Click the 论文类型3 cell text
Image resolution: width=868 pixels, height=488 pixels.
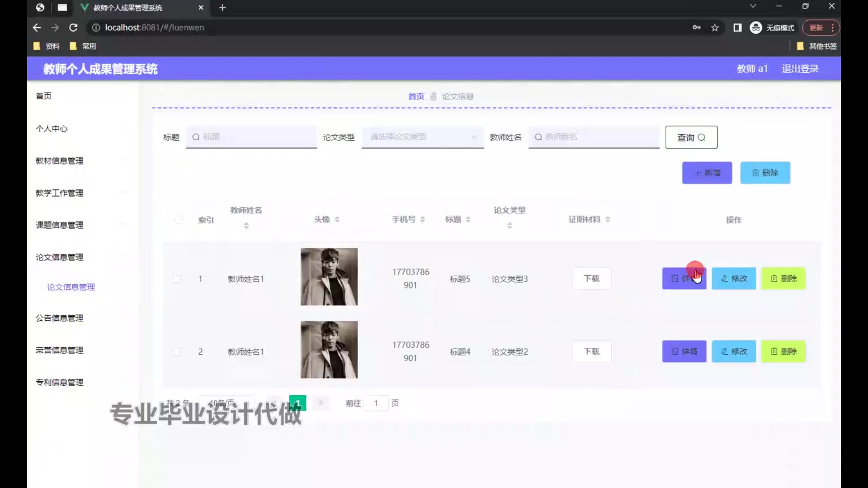509,279
